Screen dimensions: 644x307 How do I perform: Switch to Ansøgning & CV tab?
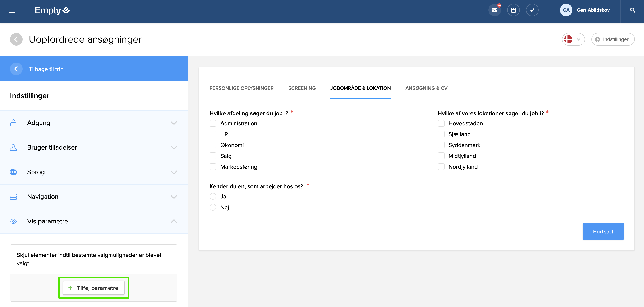(426, 88)
